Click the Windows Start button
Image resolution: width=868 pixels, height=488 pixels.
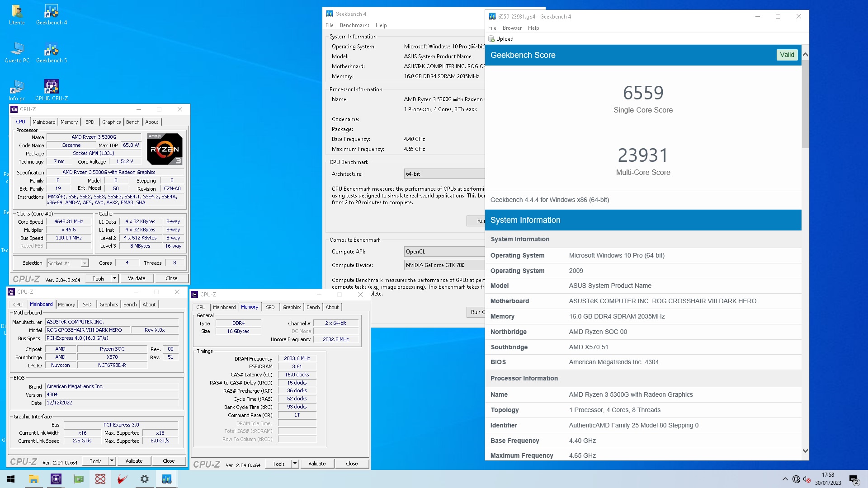pyautogui.click(x=11, y=479)
